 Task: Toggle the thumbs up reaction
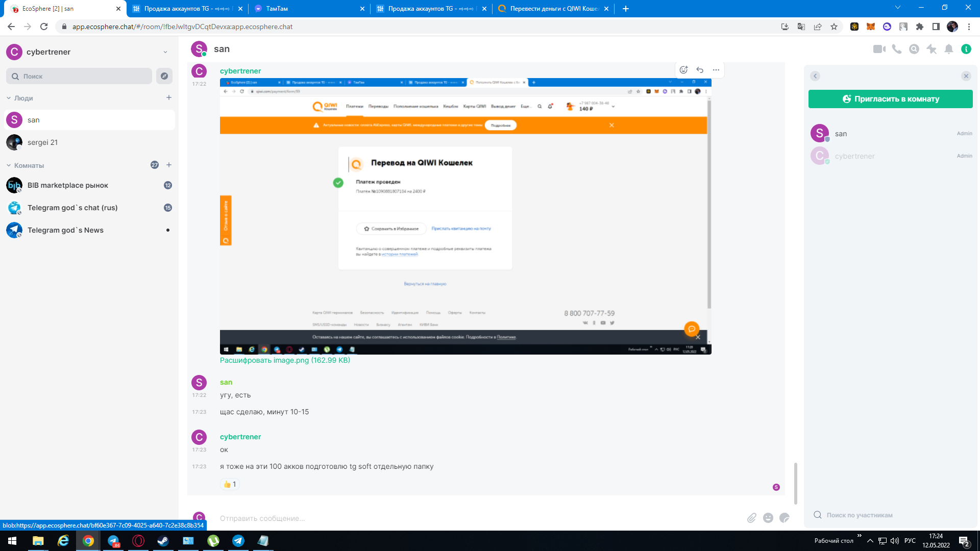(x=230, y=484)
